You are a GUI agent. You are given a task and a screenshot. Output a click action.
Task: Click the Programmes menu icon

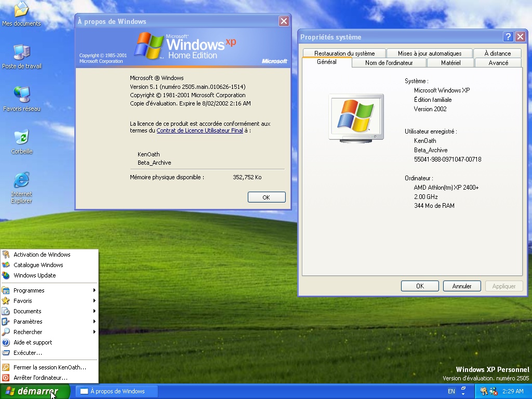click(x=6, y=290)
